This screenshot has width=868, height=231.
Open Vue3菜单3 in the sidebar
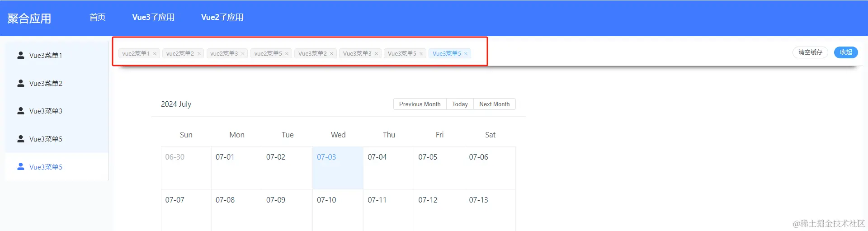57,111
